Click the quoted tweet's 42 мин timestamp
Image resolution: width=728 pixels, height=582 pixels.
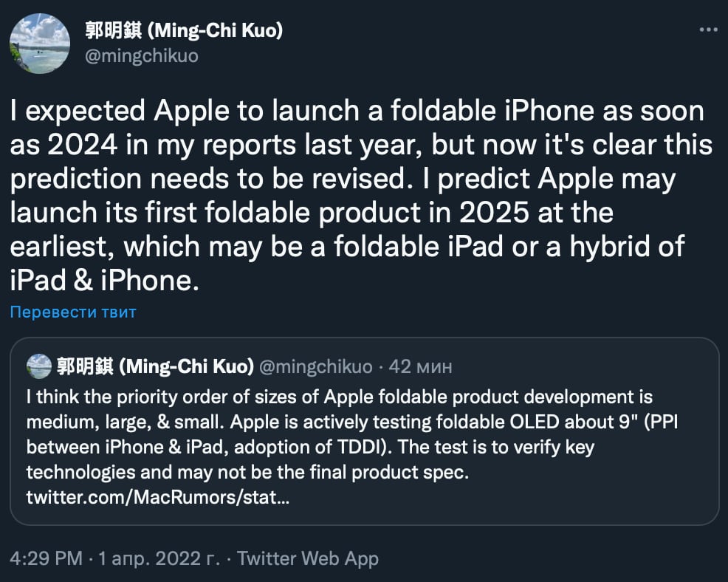421,366
